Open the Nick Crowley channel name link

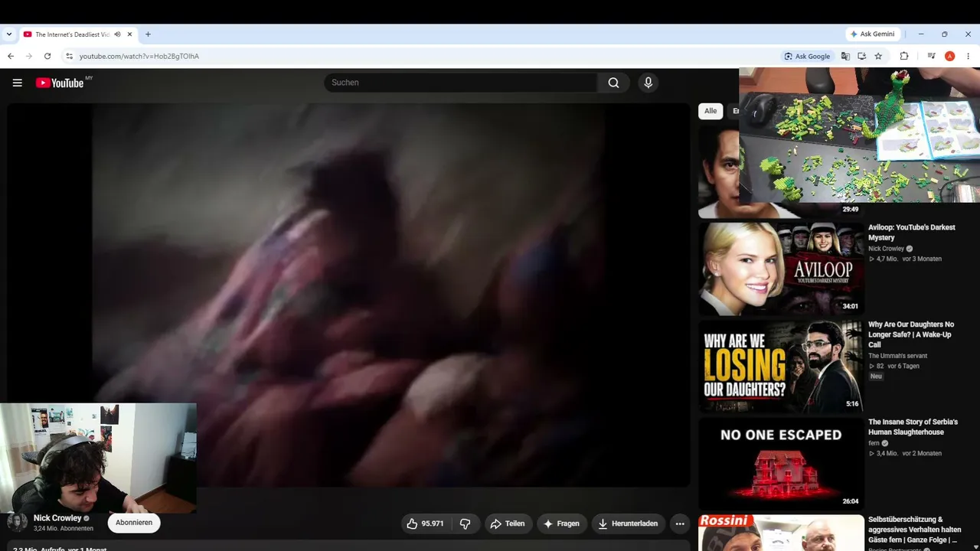pyautogui.click(x=57, y=518)
